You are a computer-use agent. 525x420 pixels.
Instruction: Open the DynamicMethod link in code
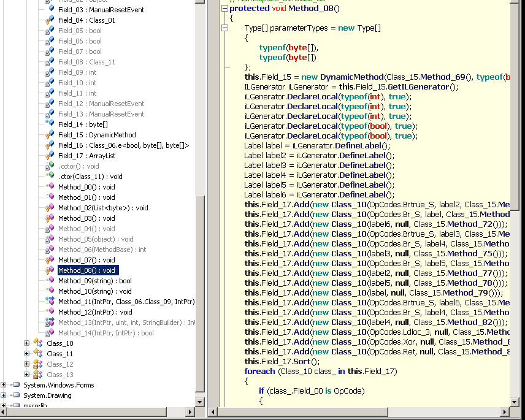click(351, 77)
